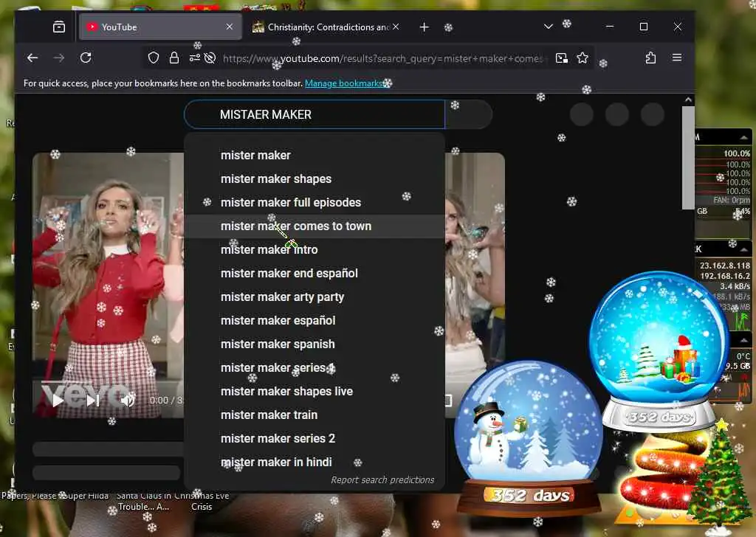This screenshot has width=756, height=537.
Task: Open site permissions icon in address bar
Action: point(195,58)
